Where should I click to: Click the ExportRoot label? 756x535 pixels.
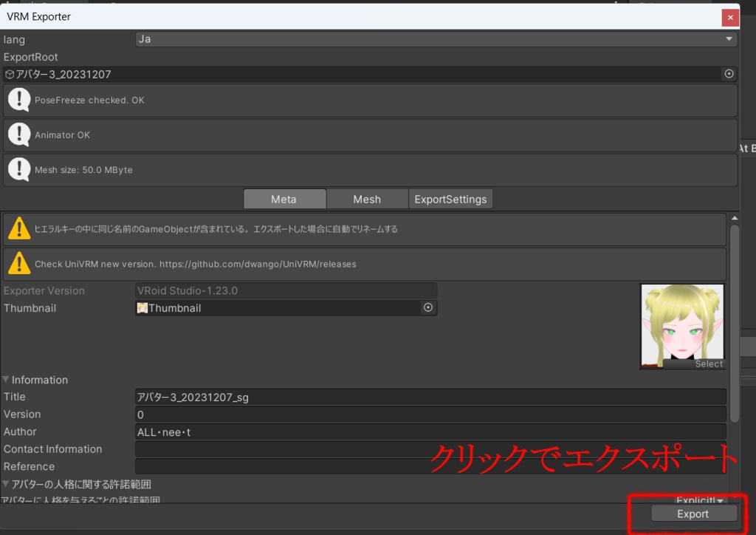point(30,57)
